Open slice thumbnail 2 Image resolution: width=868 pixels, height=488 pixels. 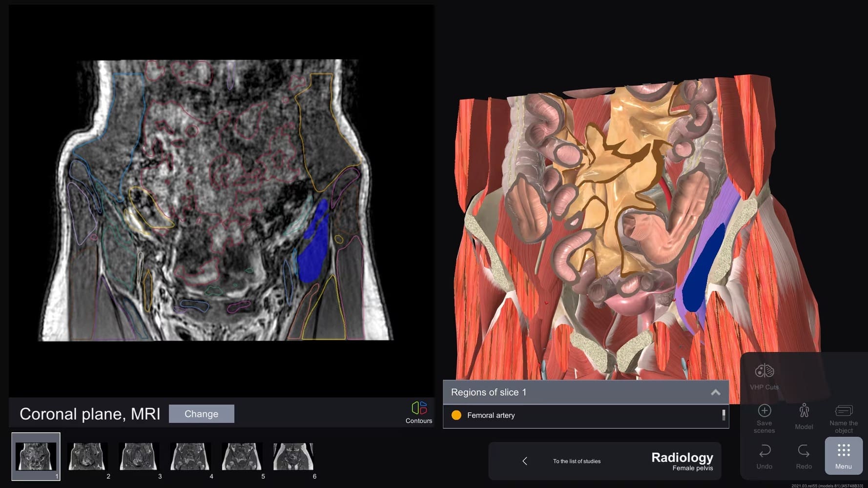[x=87, y=456]
